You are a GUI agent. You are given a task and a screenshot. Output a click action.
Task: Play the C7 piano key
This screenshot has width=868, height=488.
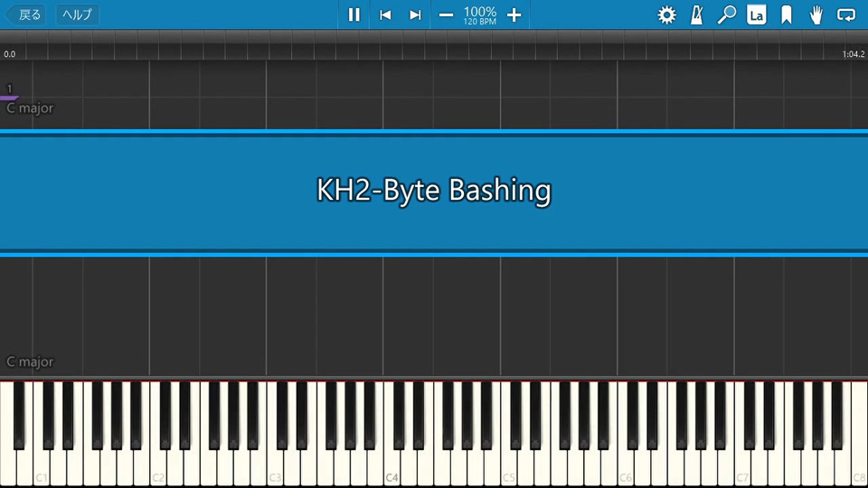click(x=742, y=467)
